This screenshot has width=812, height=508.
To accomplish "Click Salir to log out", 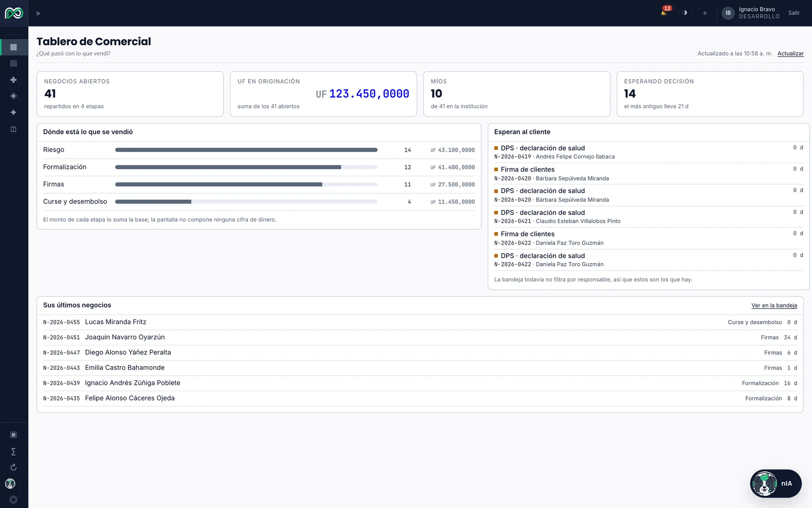I will coord(794,13).
